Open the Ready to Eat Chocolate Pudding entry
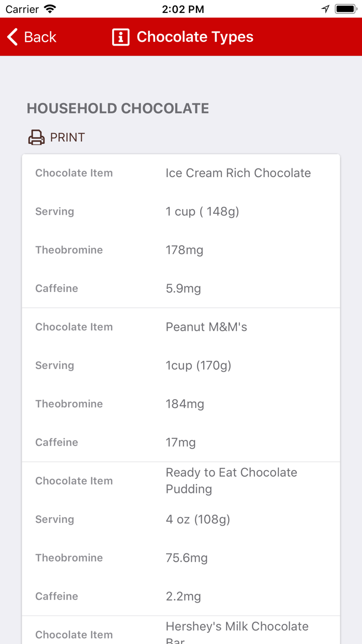This screenshot has height=644, width=362. (231, 480)
